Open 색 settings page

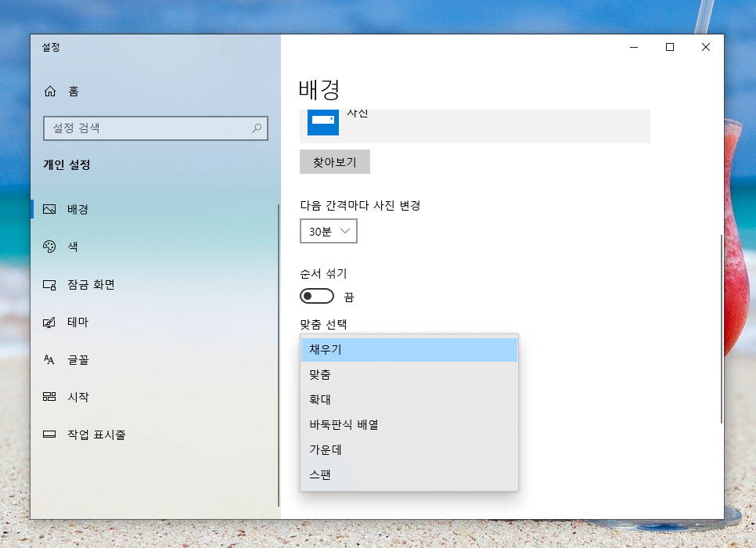pos(73,247)
